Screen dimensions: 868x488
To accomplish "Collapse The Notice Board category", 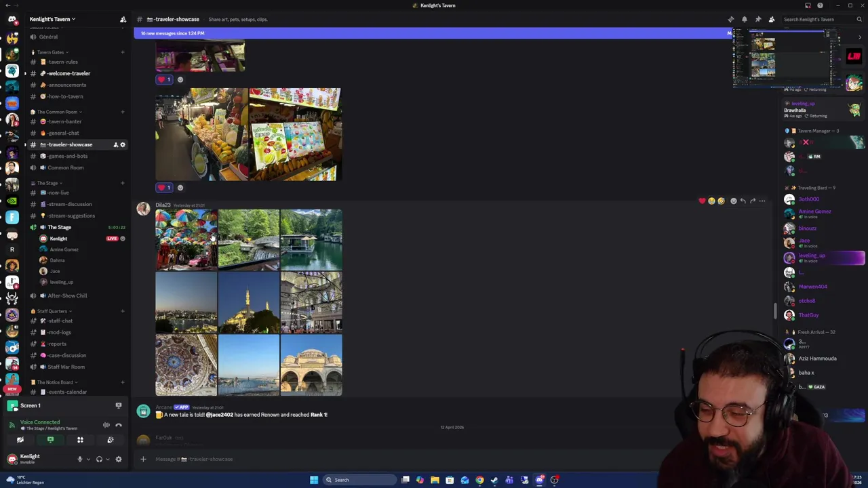I will (x=54, y=382).
